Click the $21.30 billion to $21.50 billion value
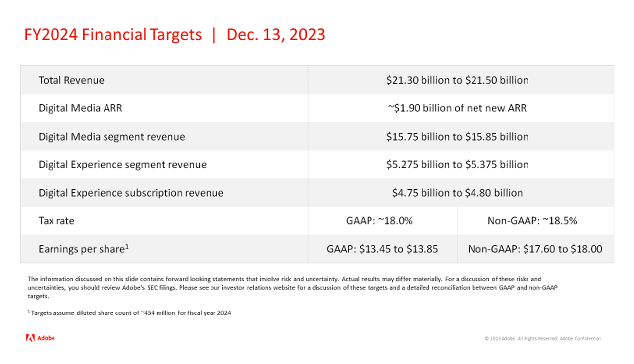This screenshot has height=364, width=634. [457, 80]
